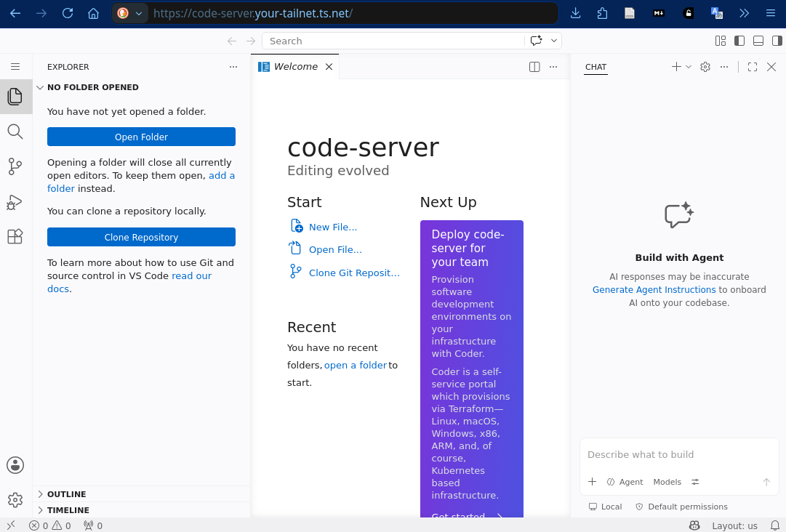Close the chat panel
The image size is (786, 532).
coord(771,67)
